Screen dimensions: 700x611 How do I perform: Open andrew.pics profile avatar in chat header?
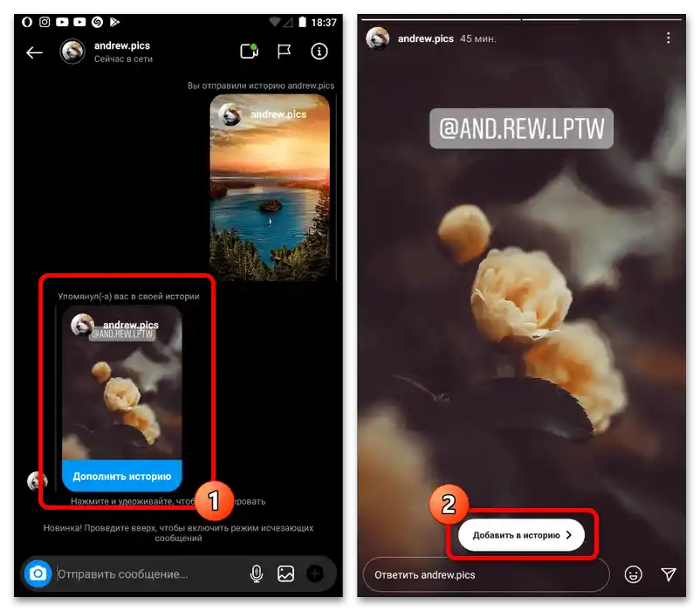(x=72, y=51)
